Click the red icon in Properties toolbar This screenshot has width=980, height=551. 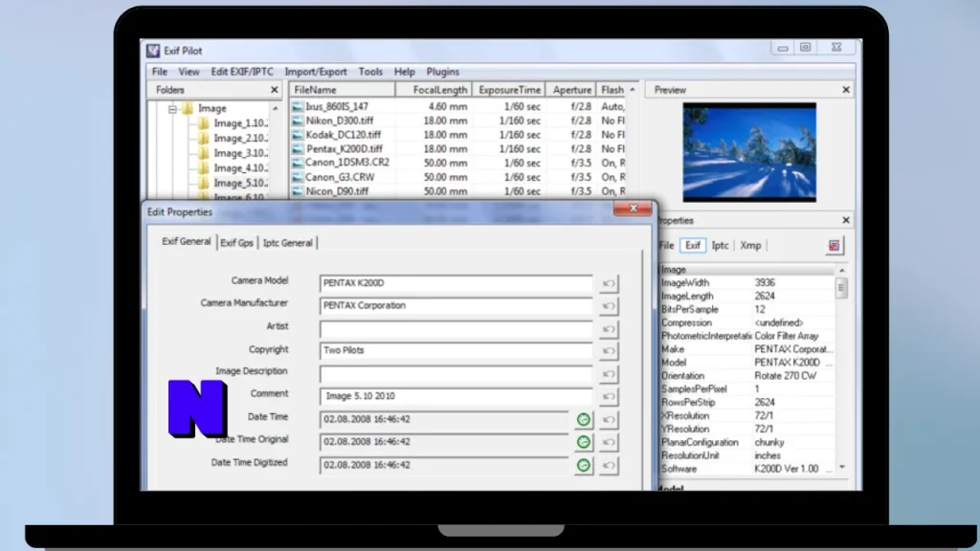click(834, 246)
